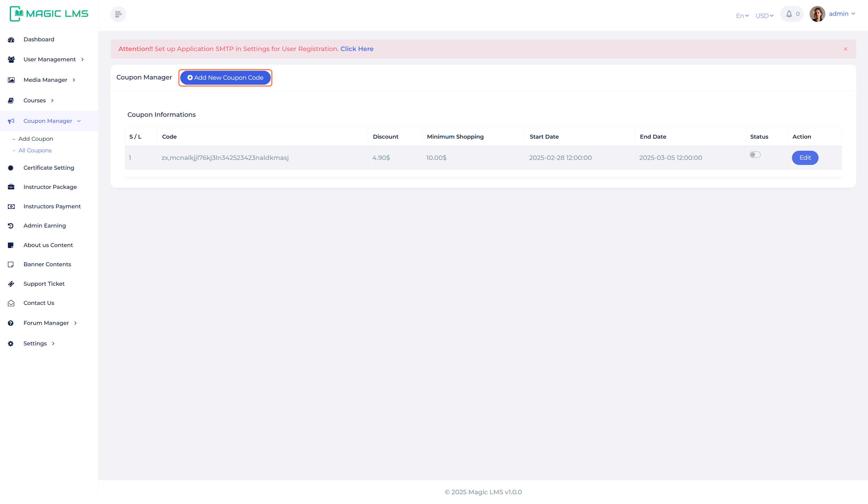
Task: Click coupon code zx,mcnalkjjl76kj3ln342523423naldkmasj
Action: tap(225, 158)
